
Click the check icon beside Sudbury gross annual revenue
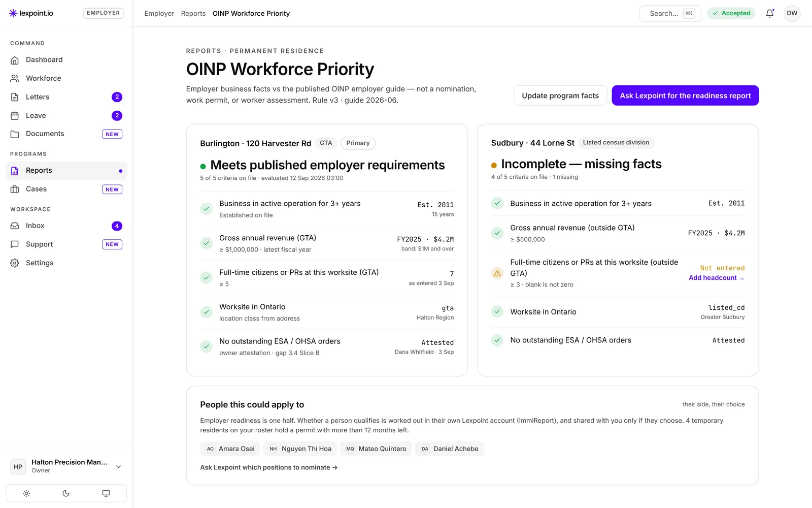click(497, 233)
